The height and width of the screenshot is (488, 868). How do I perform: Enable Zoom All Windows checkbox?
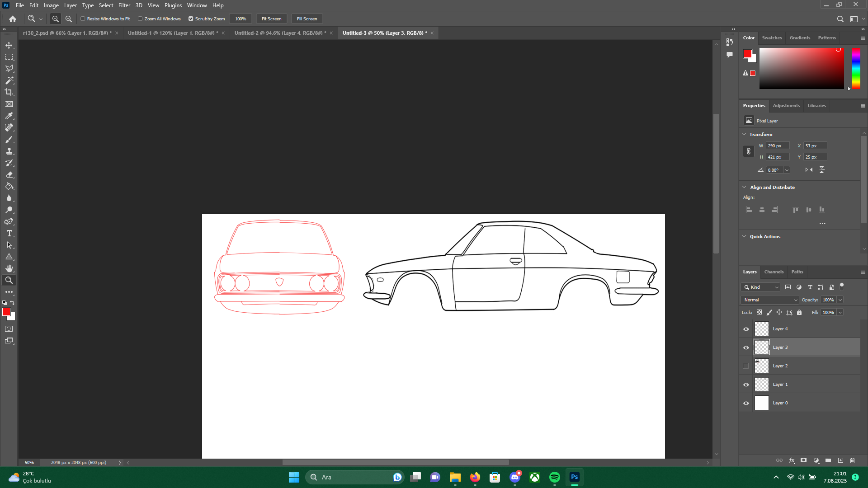[x=140, y=19]
